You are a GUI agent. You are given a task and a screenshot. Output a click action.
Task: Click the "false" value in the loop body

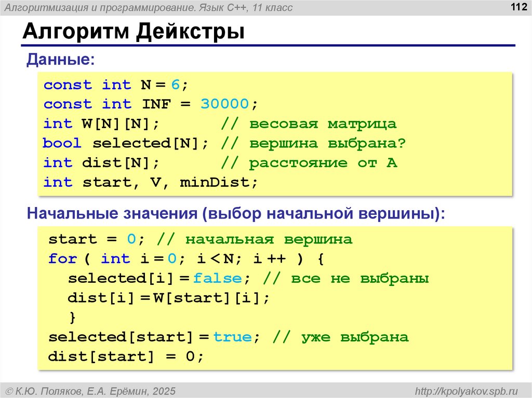pyautogui.click(x=217, y=279)
